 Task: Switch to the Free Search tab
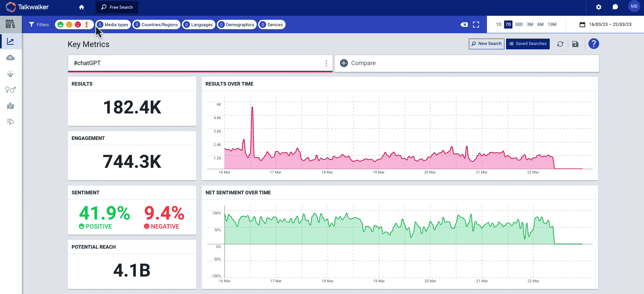click(117, 7)
